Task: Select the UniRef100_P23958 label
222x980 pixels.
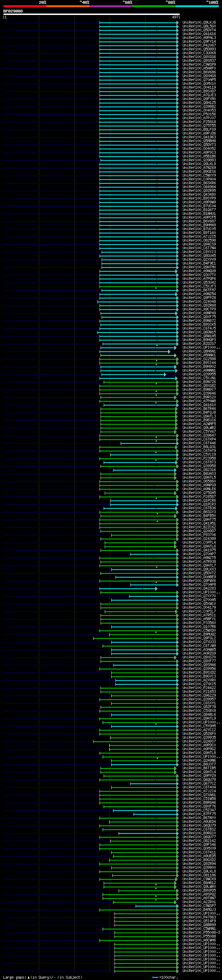Action: coord(199,459)
